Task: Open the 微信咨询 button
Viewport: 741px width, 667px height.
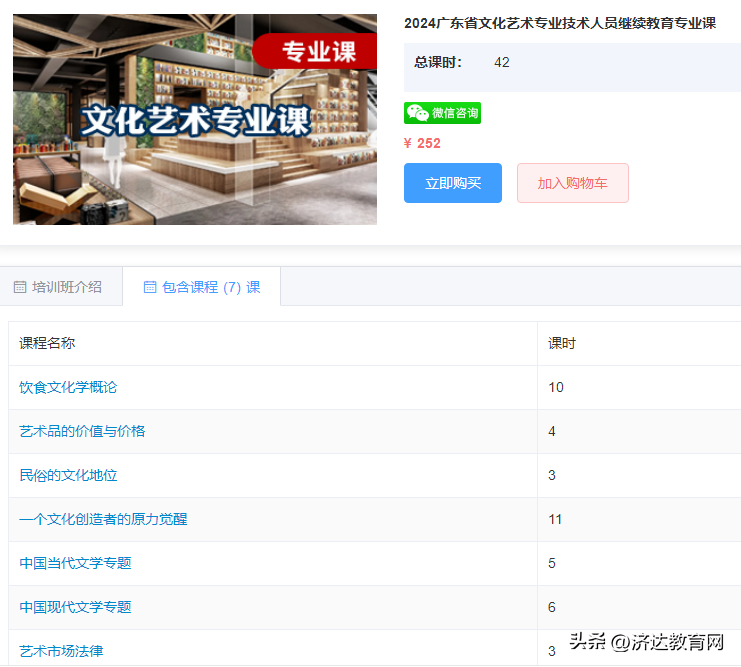Action: (x=442, y=113)
